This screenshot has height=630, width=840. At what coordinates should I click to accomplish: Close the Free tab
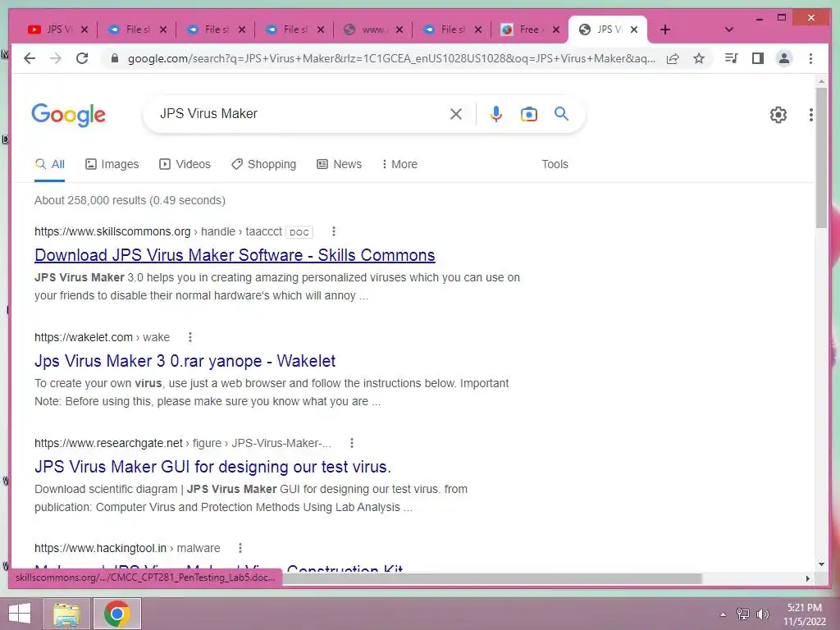[x=556, y=30]
